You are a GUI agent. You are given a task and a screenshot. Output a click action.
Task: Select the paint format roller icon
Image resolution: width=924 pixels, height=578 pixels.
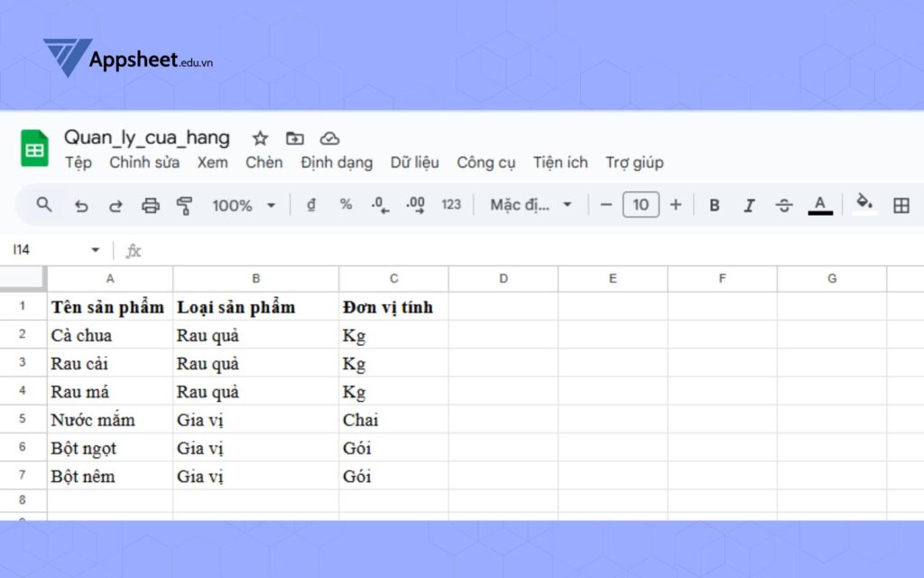pos(185,206)
